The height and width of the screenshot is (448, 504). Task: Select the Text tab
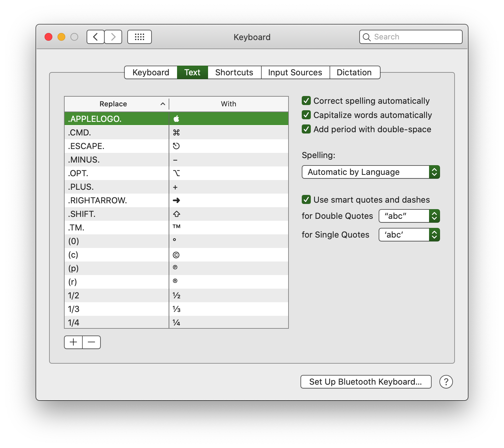[x=192, y=72]
